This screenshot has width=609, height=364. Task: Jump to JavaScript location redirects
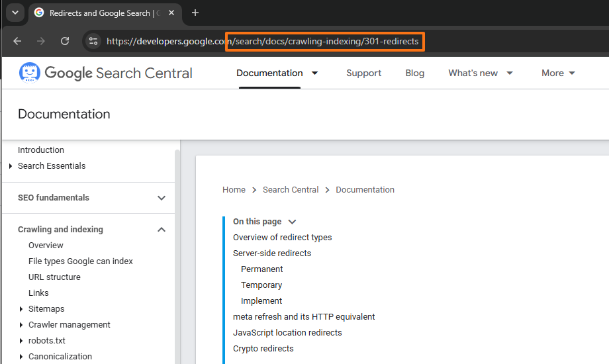[287, 333]
